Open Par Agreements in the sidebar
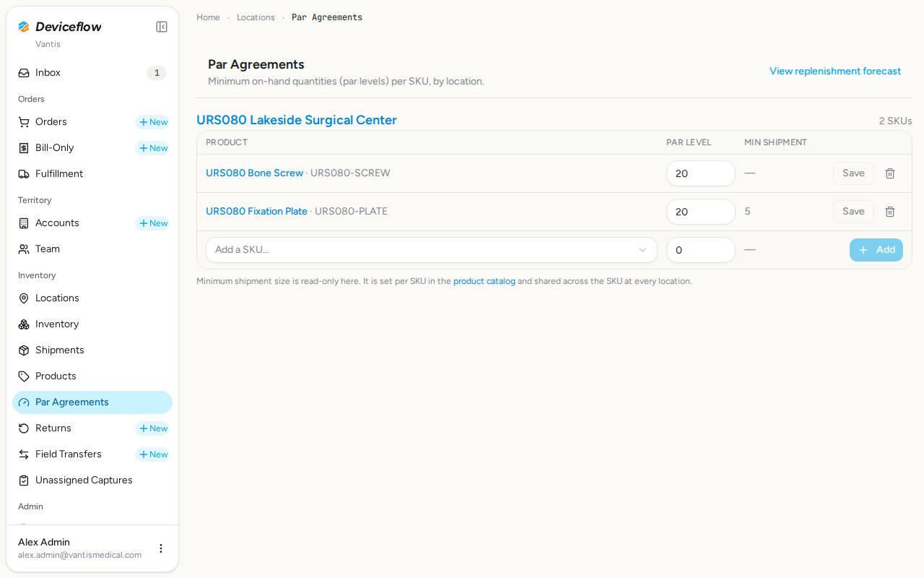The height and width of the screenshot is (578, 924). pos(92,402)
